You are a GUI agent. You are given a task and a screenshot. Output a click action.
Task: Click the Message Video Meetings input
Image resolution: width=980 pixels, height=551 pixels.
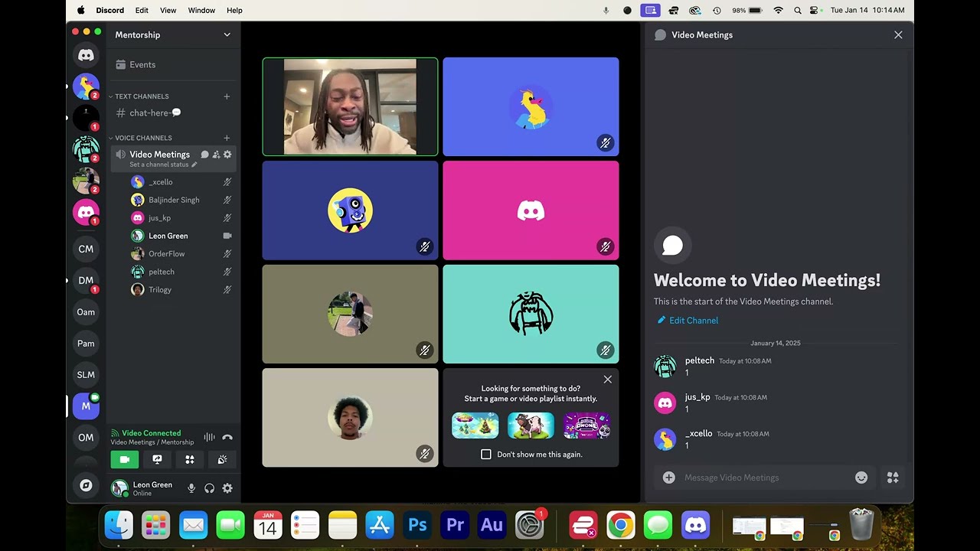pos(766,478)
